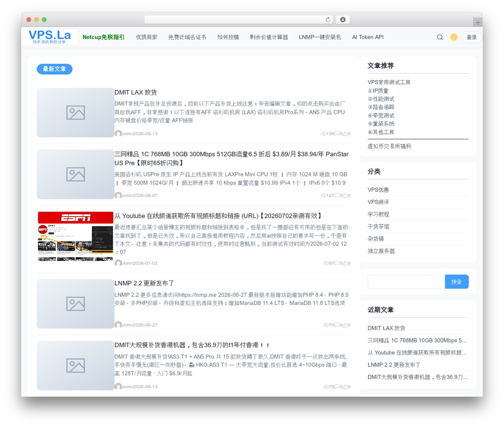The image size is (504, 427).
Task: Open ⑤重装系统 recommended link
Action: (x=381, y=124)
